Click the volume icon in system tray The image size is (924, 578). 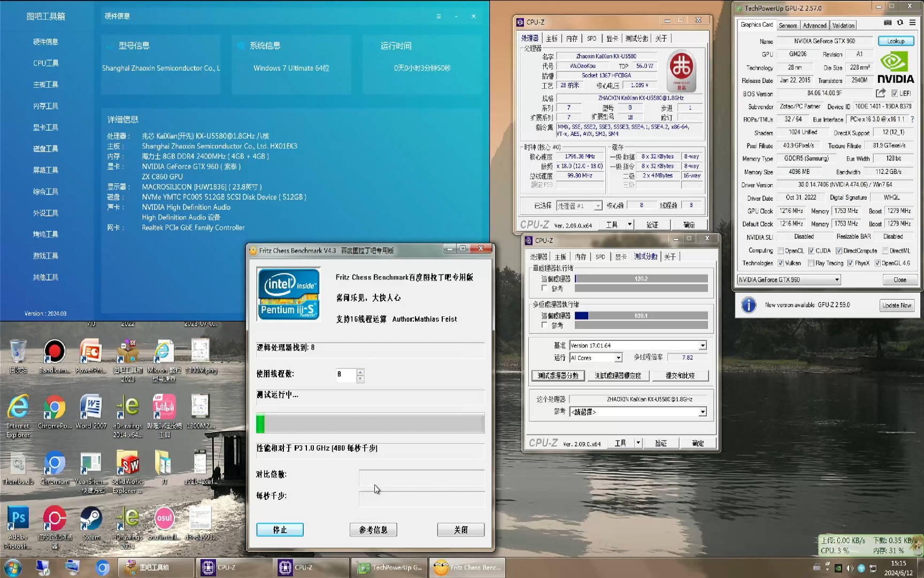850,568
